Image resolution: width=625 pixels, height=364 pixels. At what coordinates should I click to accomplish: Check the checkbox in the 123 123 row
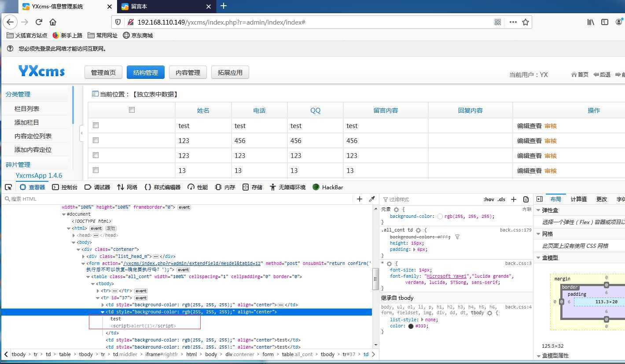(96, 155)
